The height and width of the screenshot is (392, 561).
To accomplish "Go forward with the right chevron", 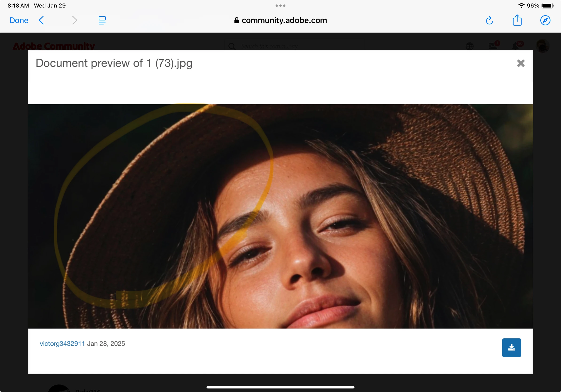I will pos(74,20).
